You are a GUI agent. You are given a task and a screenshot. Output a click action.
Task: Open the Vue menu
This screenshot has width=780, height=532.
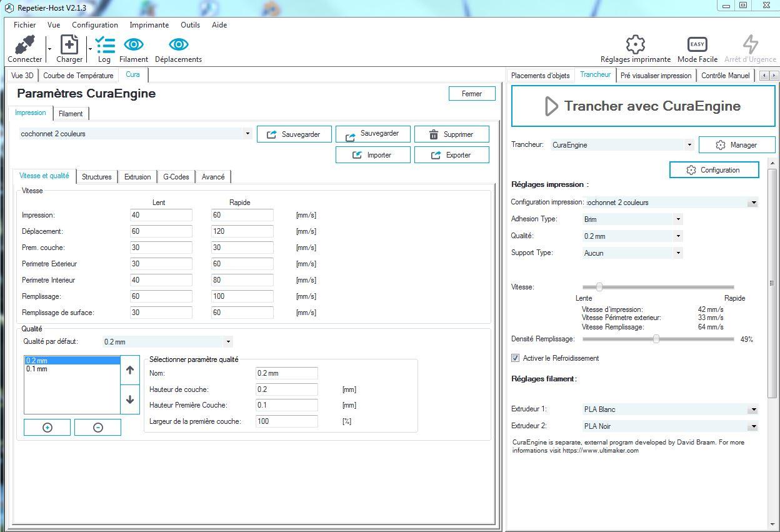tap(54, 25)
